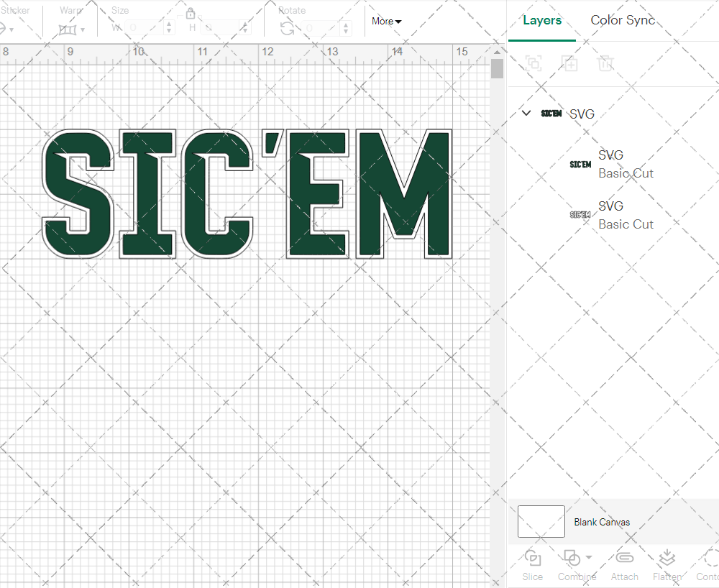Click the Rotate angle input field
This screenshot has width=719, height=588.
(x=321, y=28)
